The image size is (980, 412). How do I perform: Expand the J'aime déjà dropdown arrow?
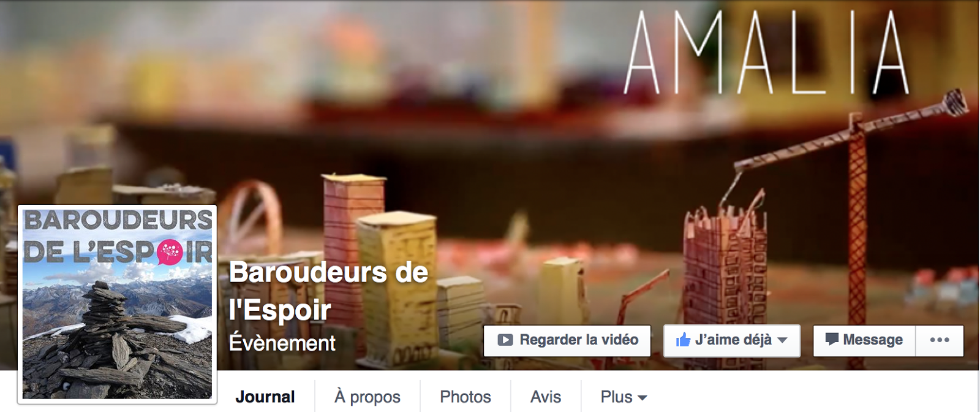coord(782,340)
